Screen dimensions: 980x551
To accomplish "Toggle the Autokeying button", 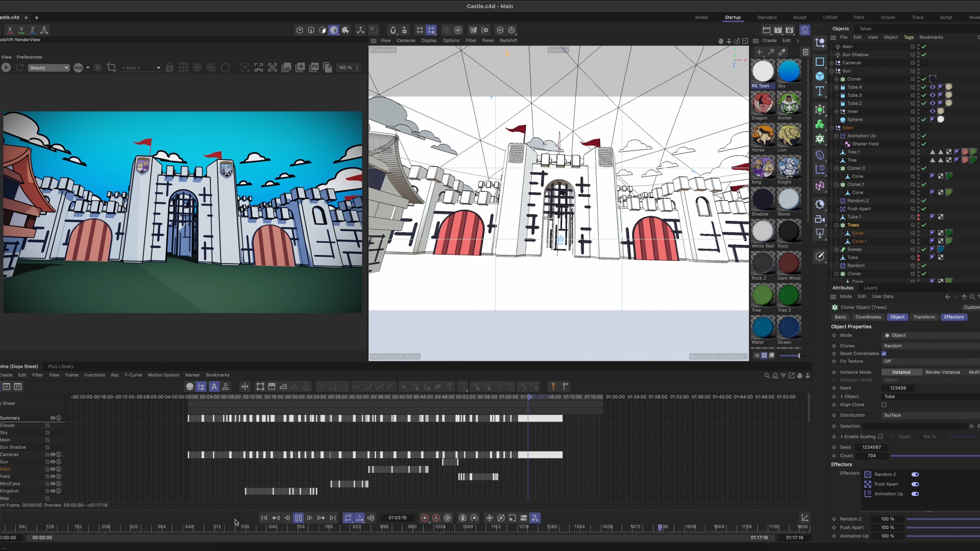I will tap(436, 518).
